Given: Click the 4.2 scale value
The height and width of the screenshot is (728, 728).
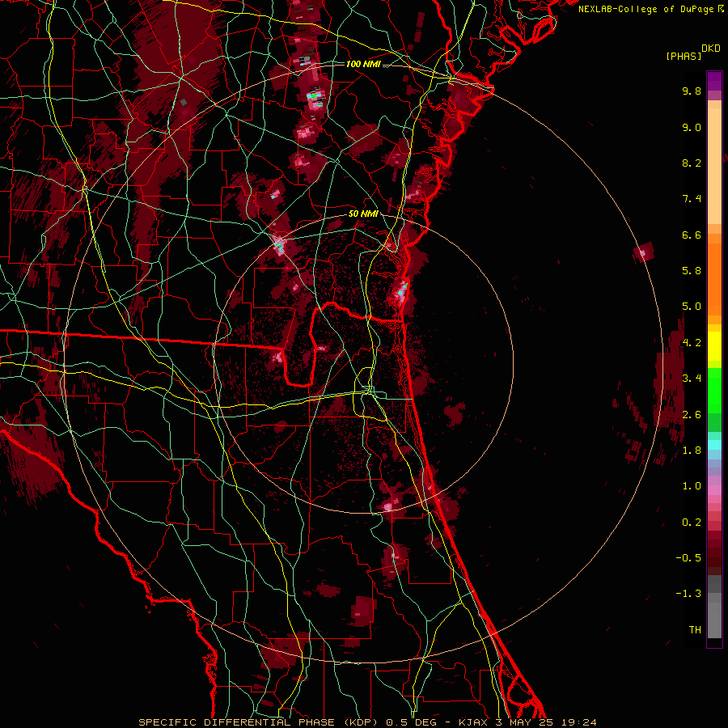Looking at the screenshot, I should pos(692,343).
